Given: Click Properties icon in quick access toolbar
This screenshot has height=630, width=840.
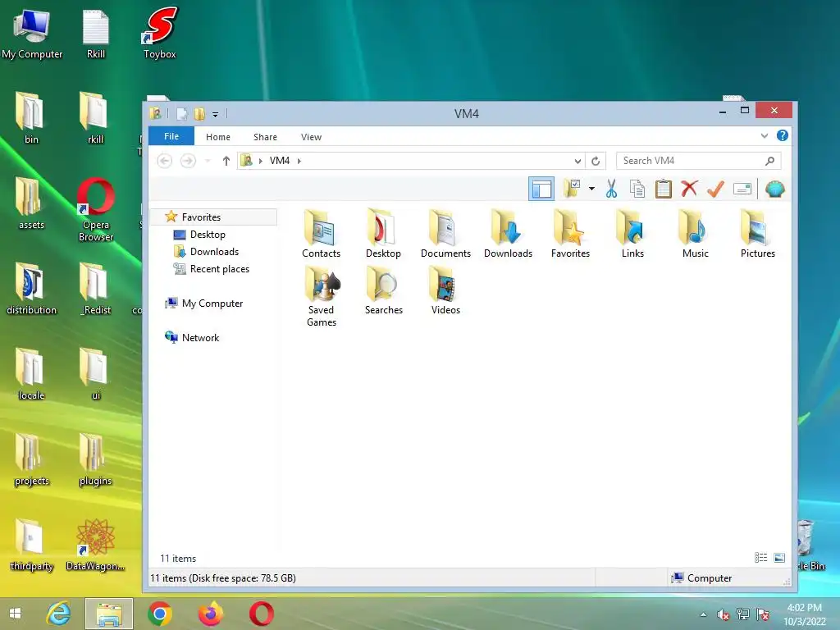Looking at the screenshot, I should (x=182, y=113).
